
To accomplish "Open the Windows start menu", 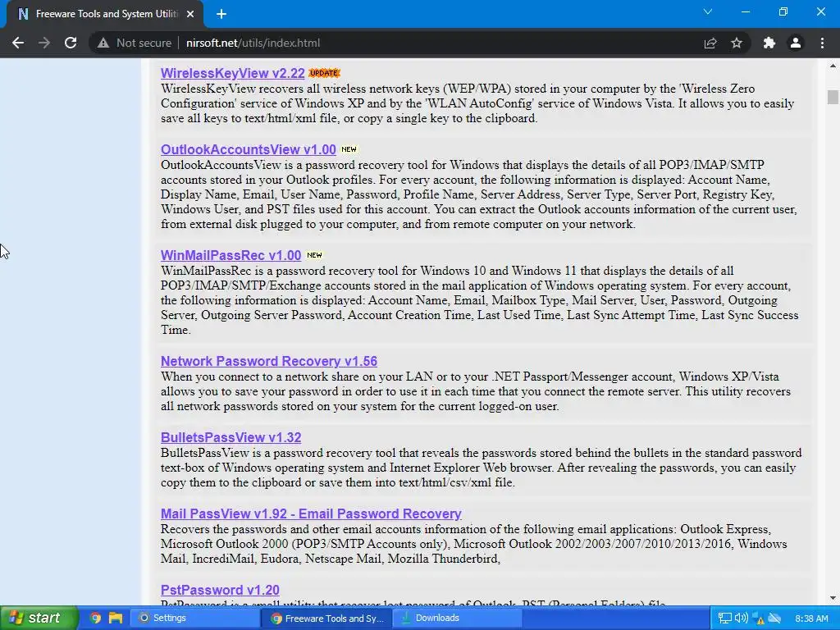I will (39, 619).
